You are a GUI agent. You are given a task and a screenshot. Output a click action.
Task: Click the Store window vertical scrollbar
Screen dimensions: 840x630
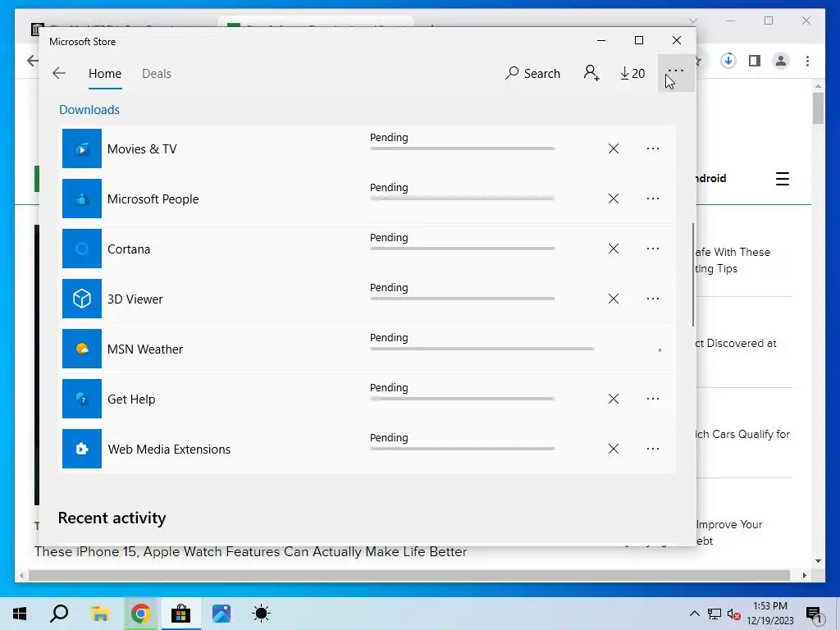(x=692, y=275)
